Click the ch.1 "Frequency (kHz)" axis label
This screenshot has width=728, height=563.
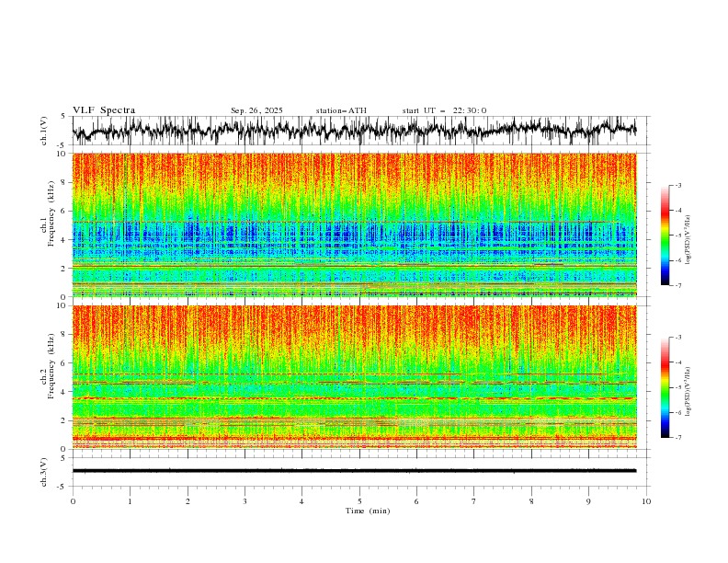coord(51,214)
